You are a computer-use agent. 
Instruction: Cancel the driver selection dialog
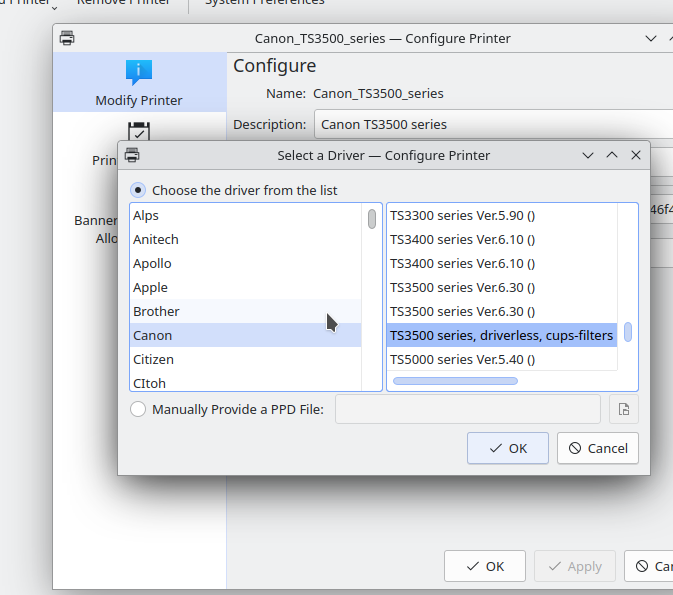coord(597,448)
